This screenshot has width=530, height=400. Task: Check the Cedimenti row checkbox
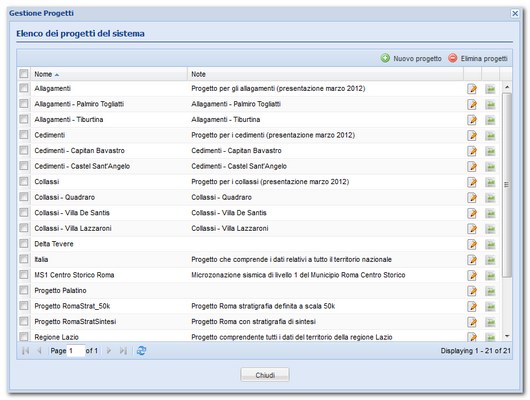click(x=24, y=135)
